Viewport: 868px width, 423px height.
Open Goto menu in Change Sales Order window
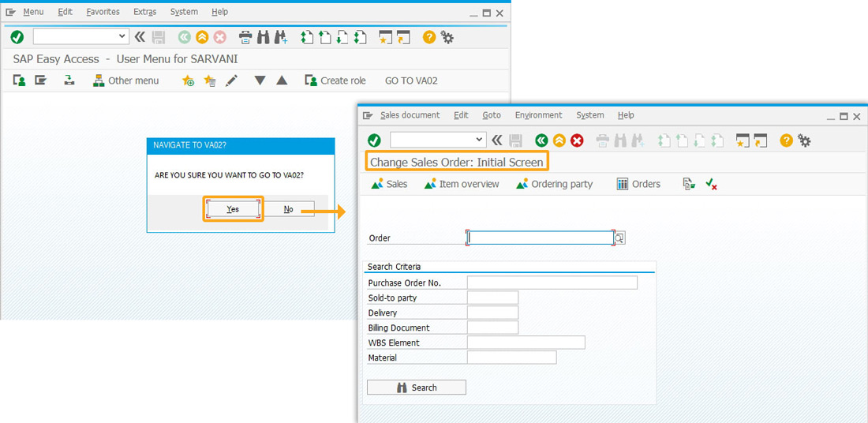(x=491, y=115)
